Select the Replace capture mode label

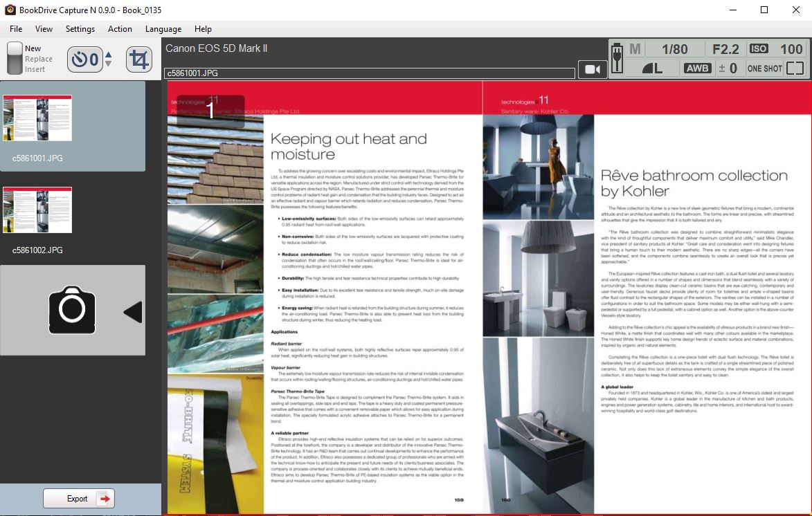tap(39, 59)
